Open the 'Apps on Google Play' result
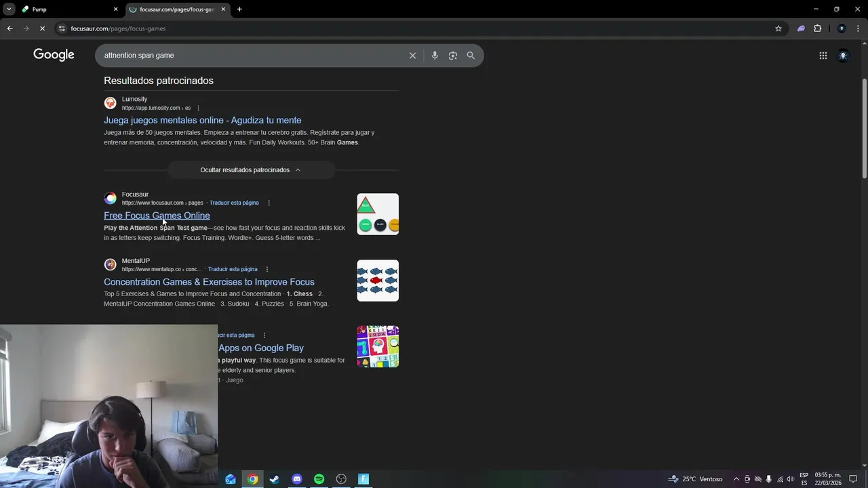The height and width of the screenshot is (488, 868). [x=261, y=348]
